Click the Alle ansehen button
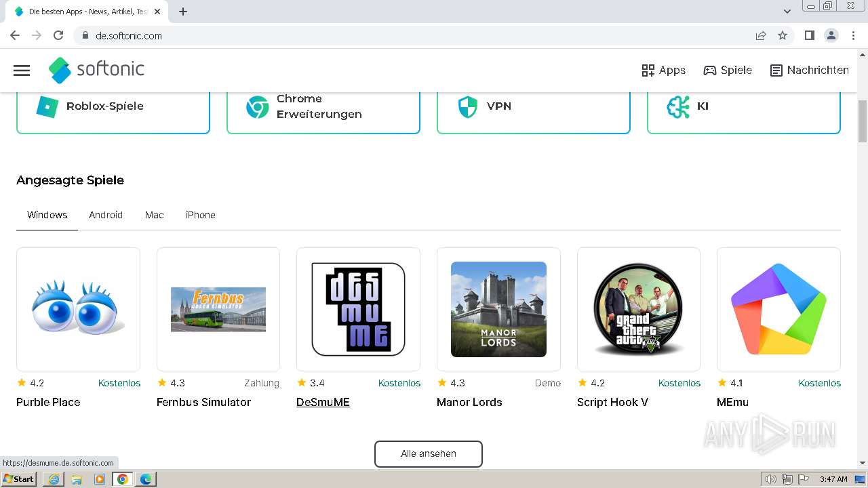 [429, 453]
